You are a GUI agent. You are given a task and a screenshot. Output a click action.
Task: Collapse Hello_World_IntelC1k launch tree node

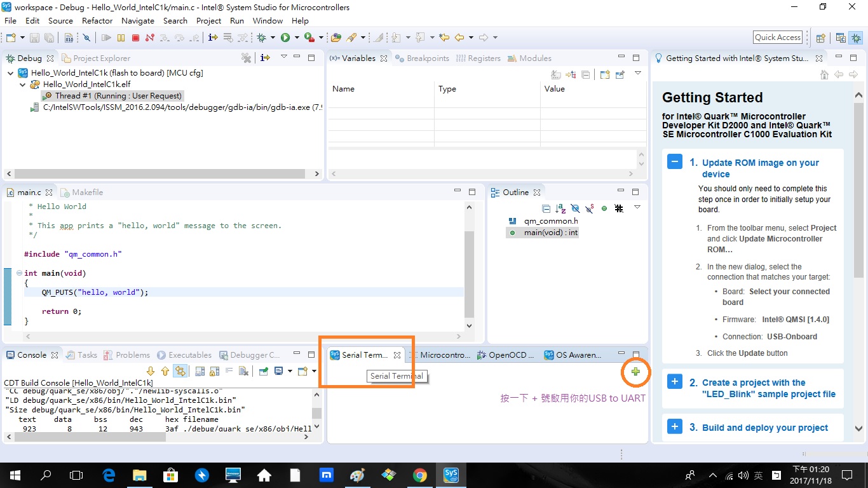click(11, 73)
